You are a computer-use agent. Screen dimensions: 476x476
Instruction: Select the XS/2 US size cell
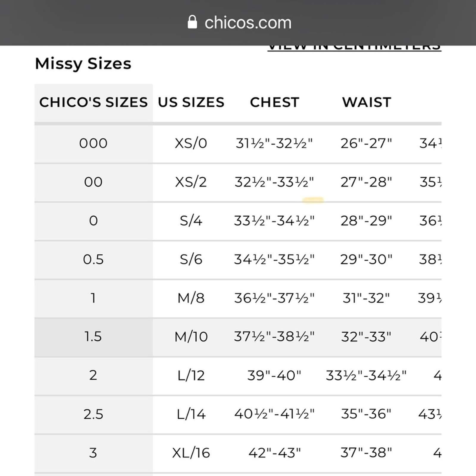pos(191,182)
